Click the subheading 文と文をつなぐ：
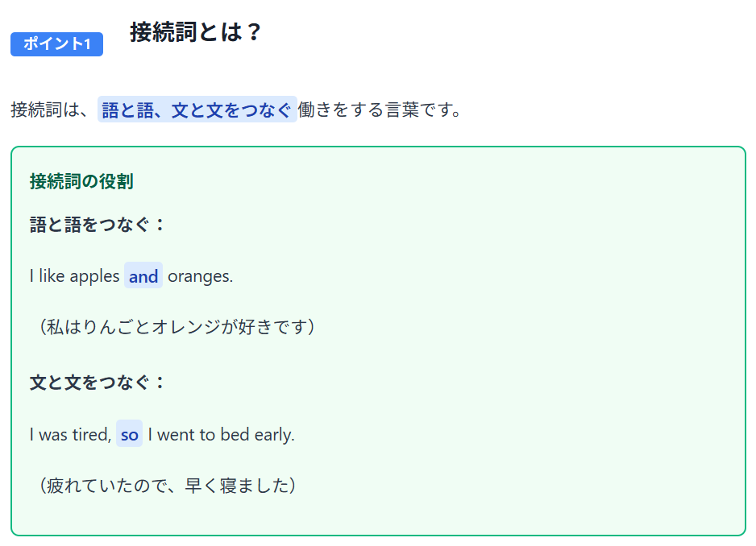 click(98, 382)
